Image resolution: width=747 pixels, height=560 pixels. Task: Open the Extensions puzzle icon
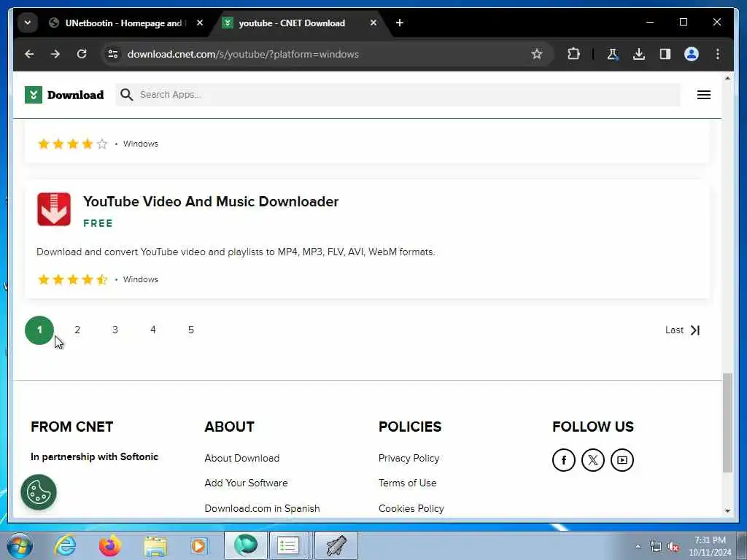click(x=573, y=54)
